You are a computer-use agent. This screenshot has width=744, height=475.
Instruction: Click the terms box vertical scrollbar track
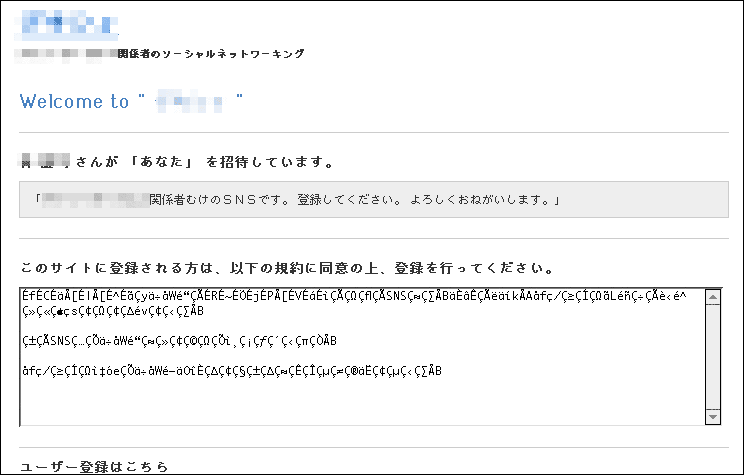[713, 355]
